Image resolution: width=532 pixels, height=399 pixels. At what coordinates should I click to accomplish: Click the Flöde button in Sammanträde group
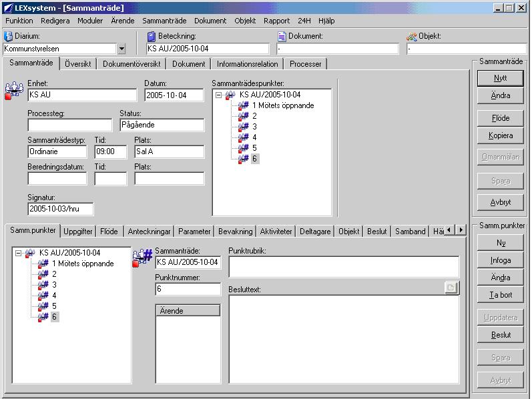pyautogui.click(x=501, y=117)
